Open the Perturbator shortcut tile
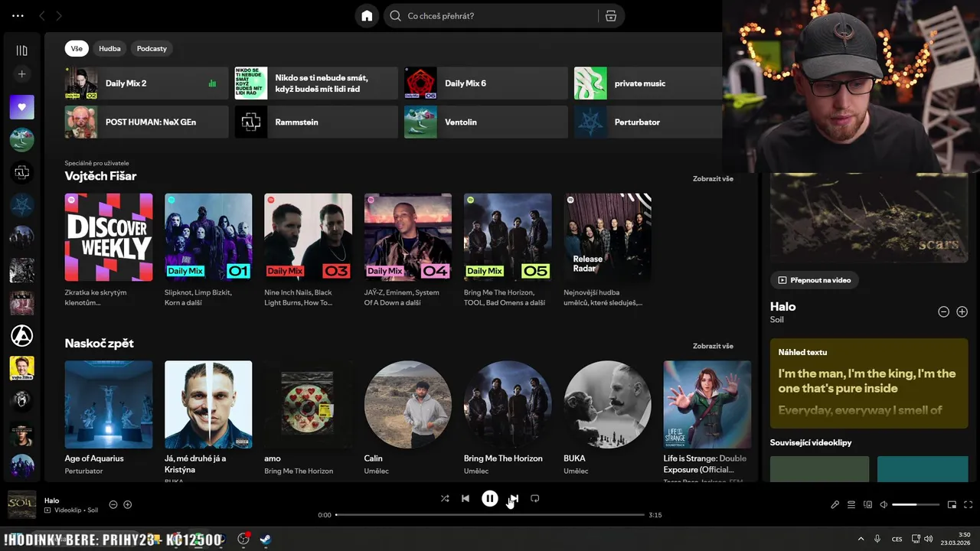This screenshot has height=551, width=980. click(648, 122)
